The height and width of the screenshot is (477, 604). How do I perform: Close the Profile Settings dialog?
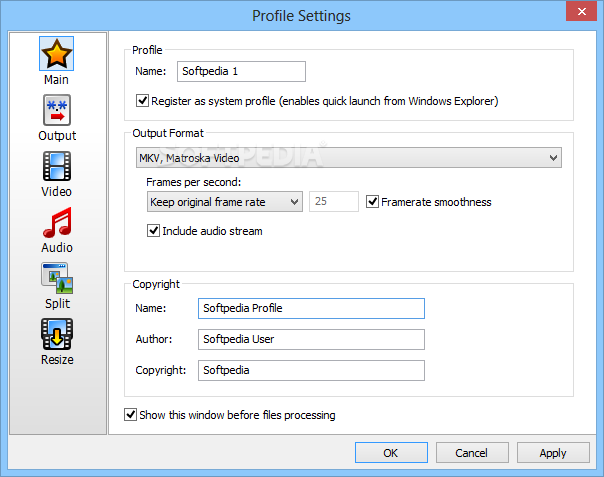(581, 12)
